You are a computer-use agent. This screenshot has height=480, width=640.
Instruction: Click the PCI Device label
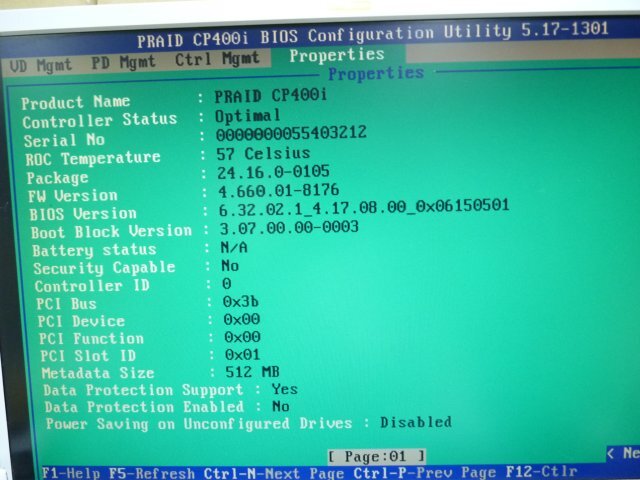(x=81, y=321)
